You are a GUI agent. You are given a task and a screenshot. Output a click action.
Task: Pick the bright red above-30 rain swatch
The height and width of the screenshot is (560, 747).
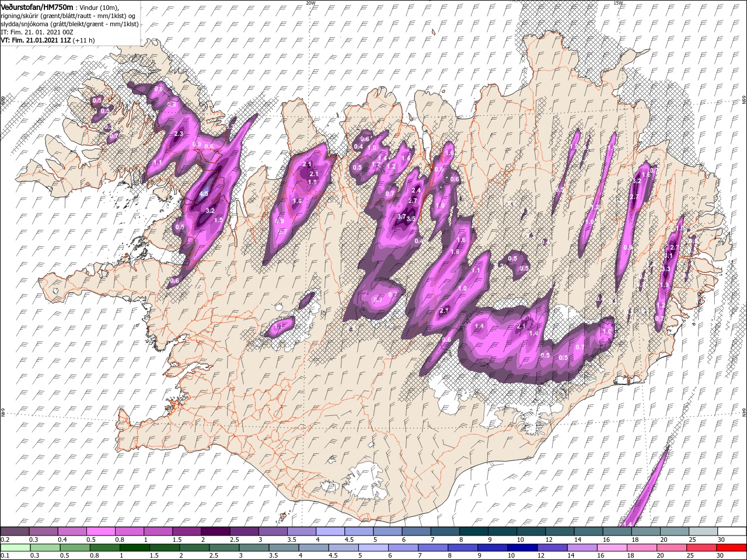coord(731,547)
